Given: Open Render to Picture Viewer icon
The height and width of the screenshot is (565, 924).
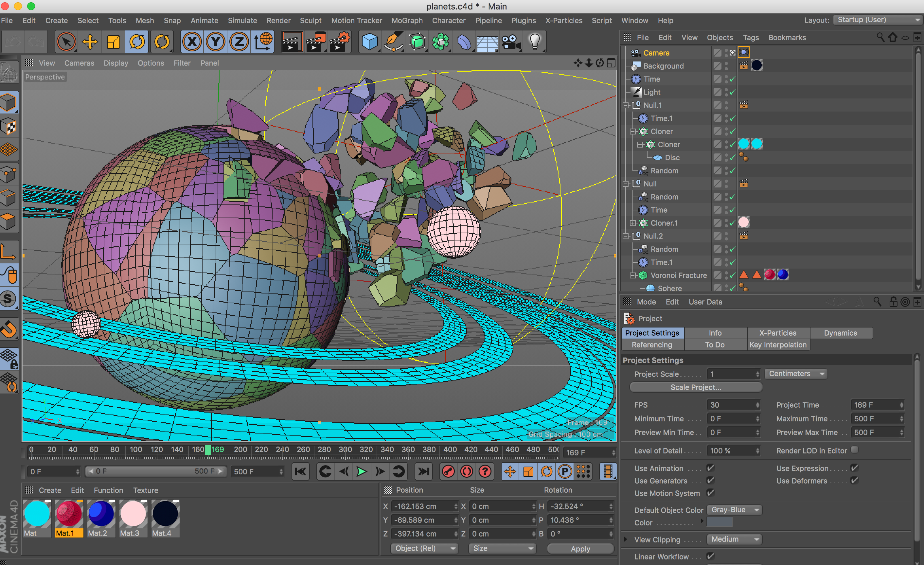Looking at the screenshot, I should (x=315, y=42).
